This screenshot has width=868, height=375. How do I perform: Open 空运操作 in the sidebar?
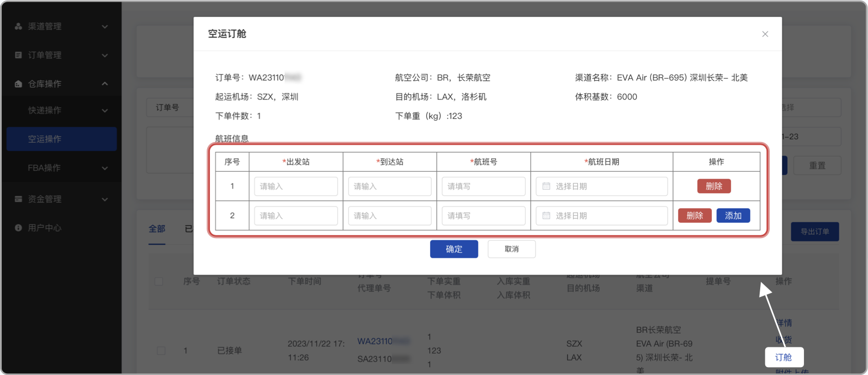pyautogui.click(x=45, y=139)
